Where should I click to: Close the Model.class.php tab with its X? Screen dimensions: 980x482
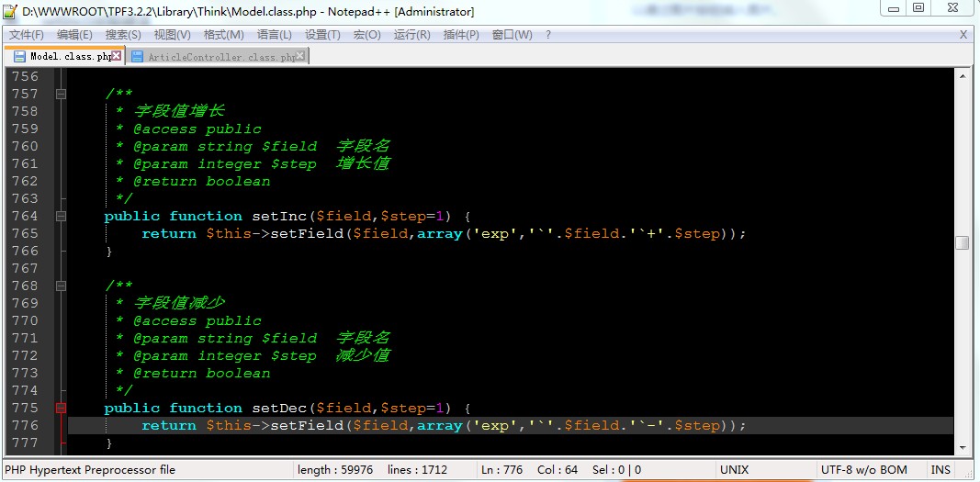117,56
